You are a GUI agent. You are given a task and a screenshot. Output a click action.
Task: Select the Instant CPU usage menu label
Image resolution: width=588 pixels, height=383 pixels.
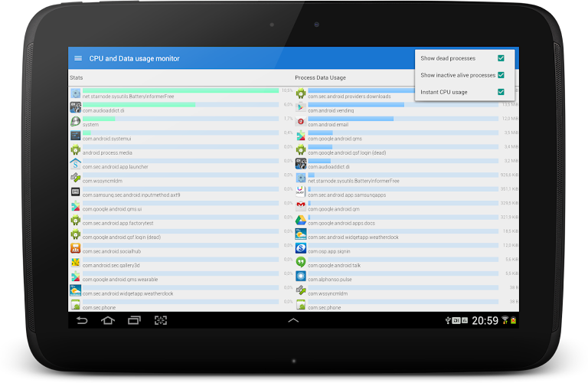443,92
